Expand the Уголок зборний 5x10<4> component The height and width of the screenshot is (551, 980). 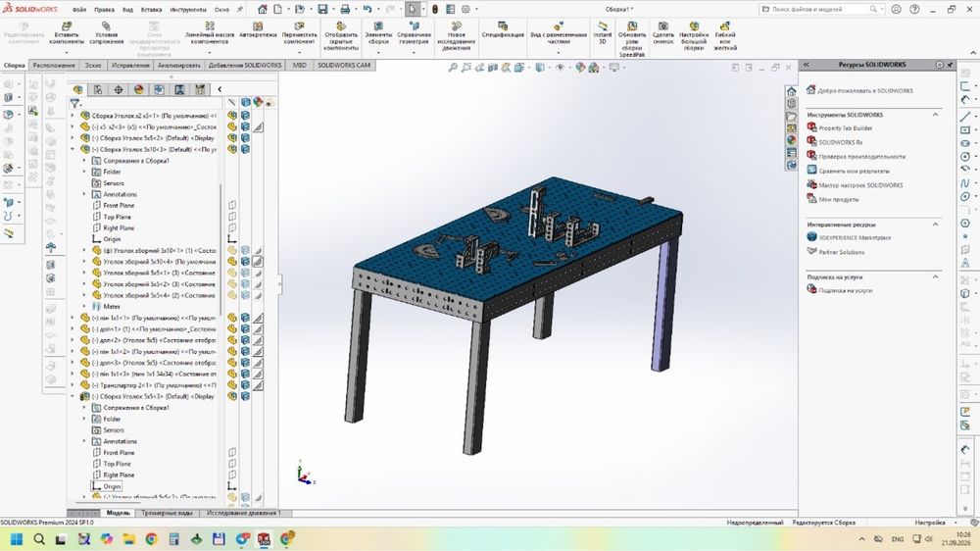click(84, 262)
